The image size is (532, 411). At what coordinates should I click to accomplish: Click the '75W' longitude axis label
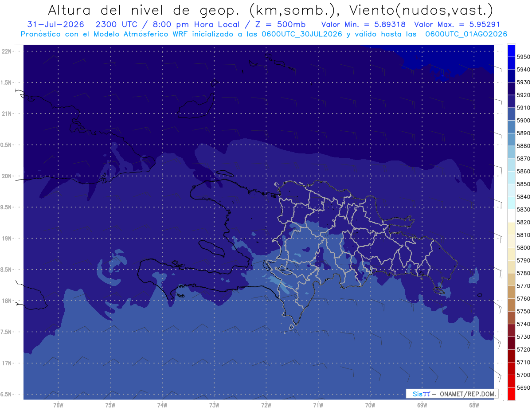coord(110,405)
